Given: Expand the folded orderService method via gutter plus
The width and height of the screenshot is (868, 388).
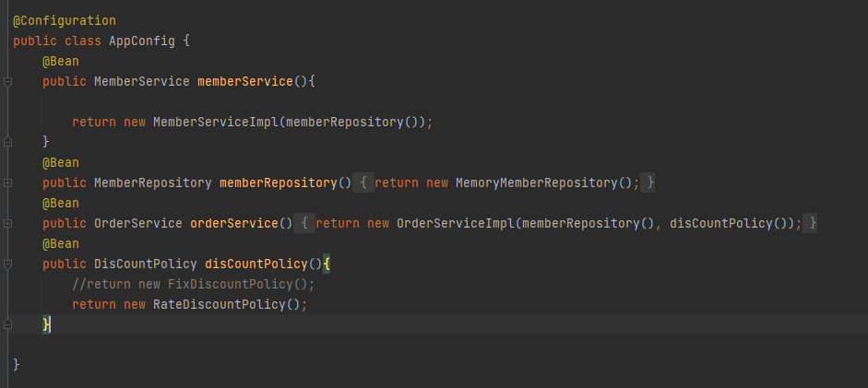Looking at the screenshot, I should 7,224.
